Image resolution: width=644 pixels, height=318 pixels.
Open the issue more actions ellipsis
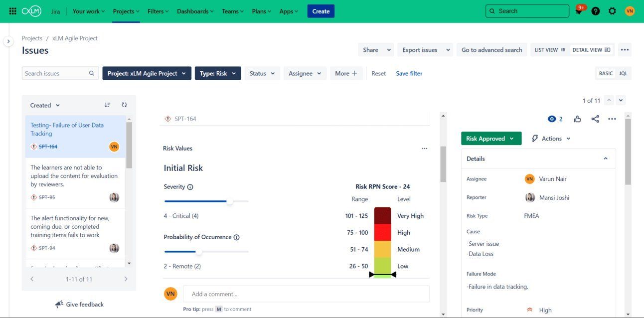612,119
